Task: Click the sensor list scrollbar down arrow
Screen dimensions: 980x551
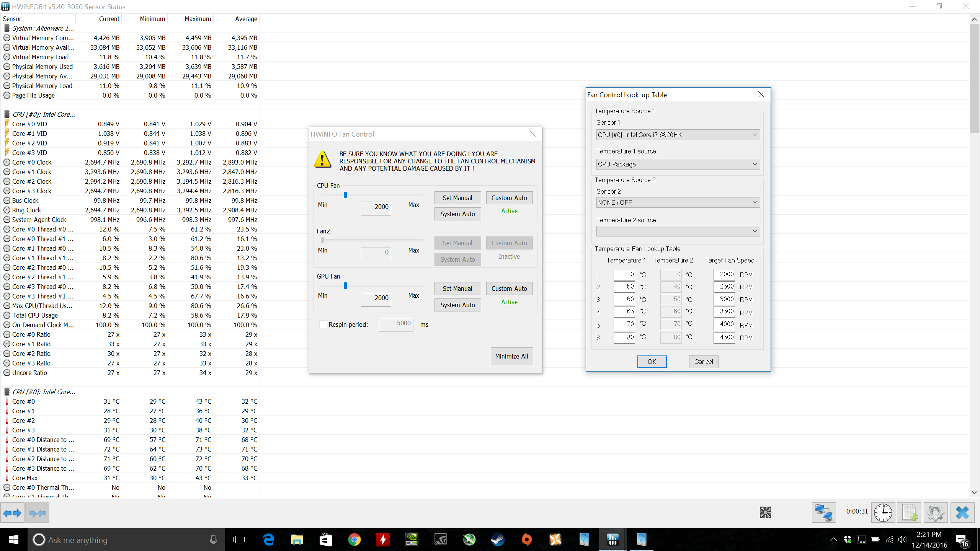Action: coord(974,493)
